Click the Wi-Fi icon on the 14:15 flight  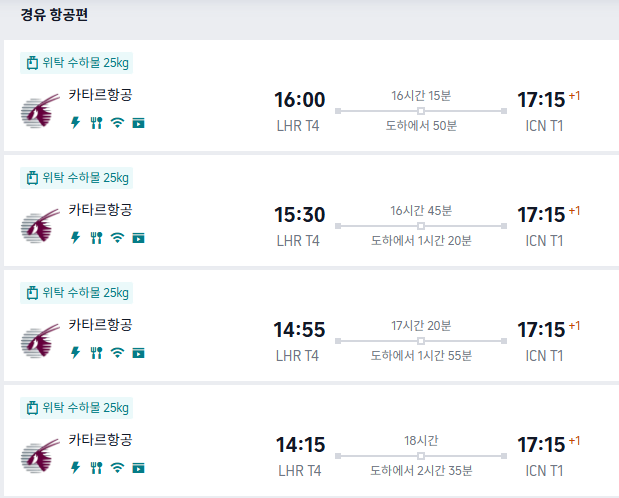coord(117,468)
